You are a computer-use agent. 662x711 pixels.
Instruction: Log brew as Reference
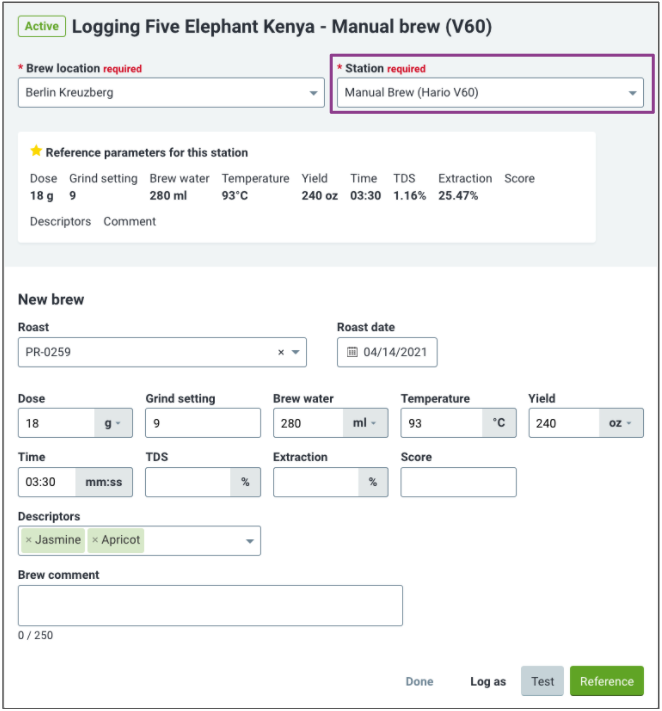pos(607,681)
